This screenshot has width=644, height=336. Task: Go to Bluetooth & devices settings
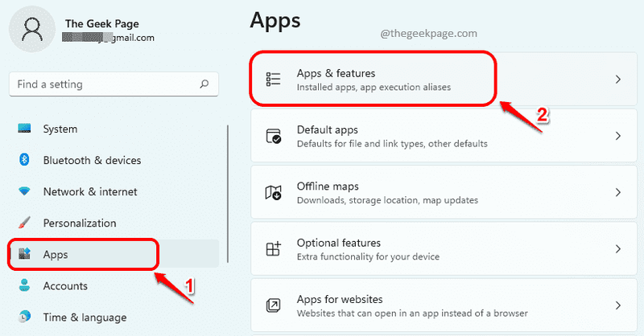coord(114,160)
